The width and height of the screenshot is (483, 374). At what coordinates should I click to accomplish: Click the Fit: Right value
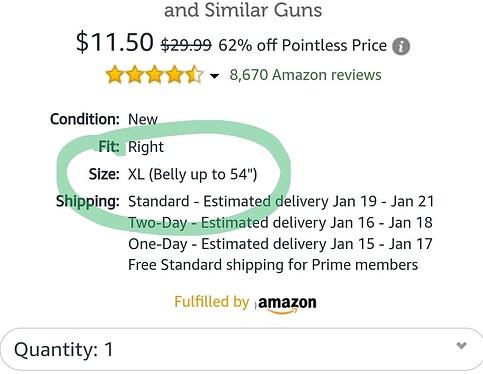pos(146,147)
